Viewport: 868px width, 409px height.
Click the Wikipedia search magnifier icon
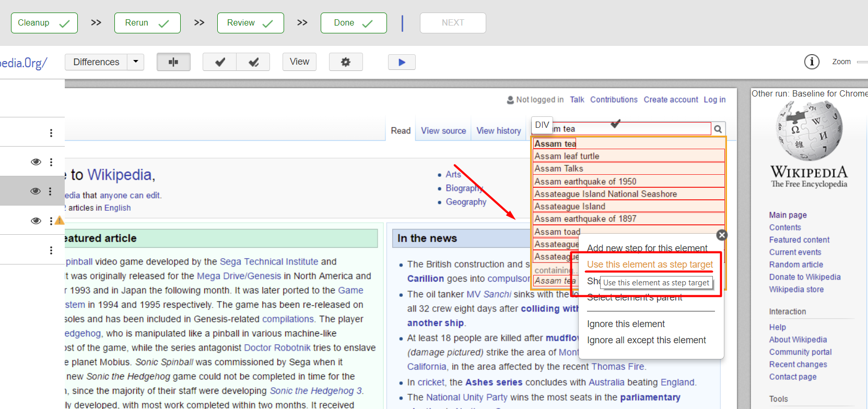pos(718,129)
